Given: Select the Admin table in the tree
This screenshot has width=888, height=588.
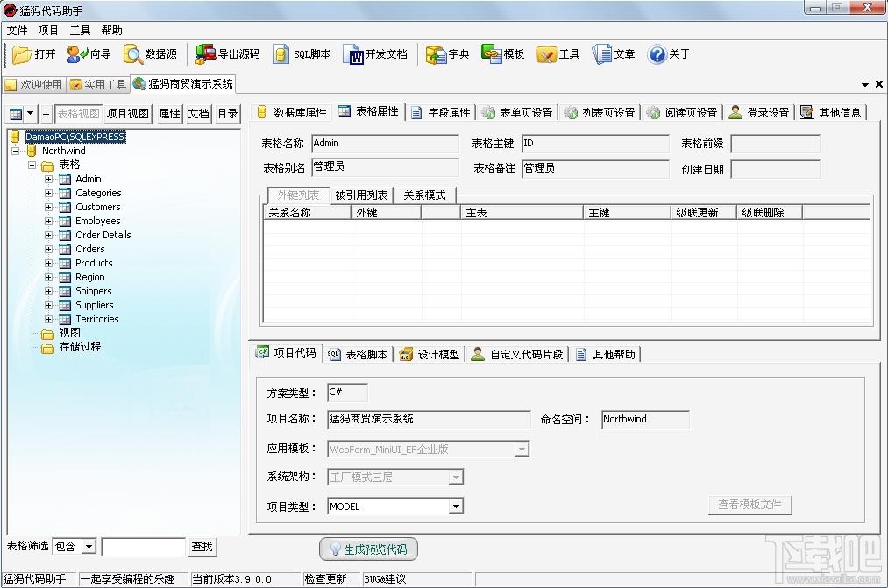Looking at the screenshot, I should click(x=89, y=179).
